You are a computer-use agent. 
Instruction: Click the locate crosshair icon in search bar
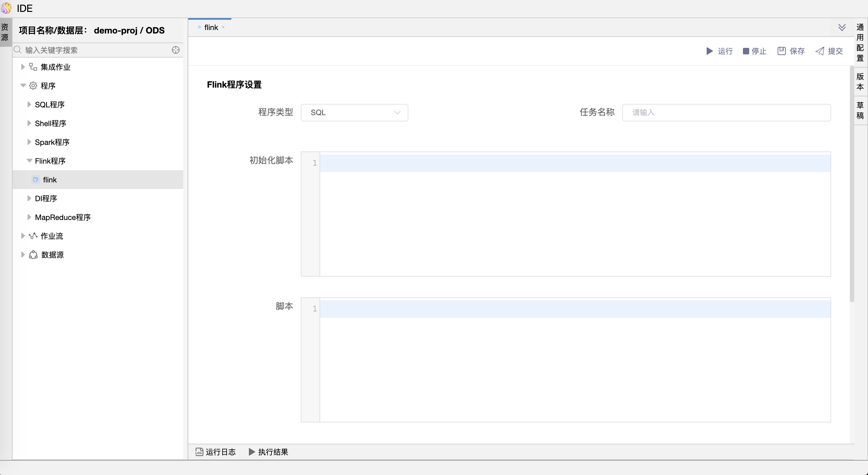(175, 50)
